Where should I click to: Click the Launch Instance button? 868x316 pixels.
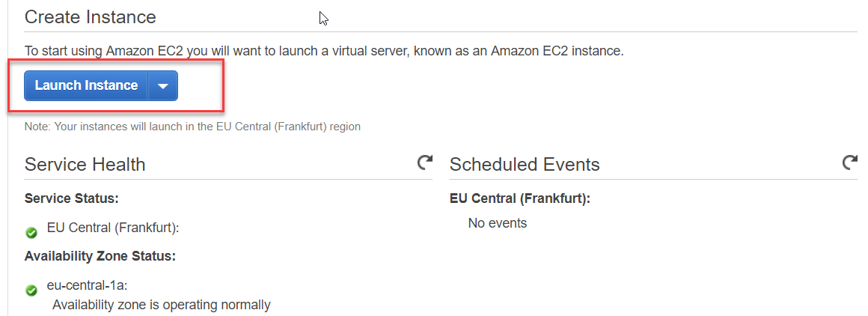pyautogui.click(x=86, y=85)
